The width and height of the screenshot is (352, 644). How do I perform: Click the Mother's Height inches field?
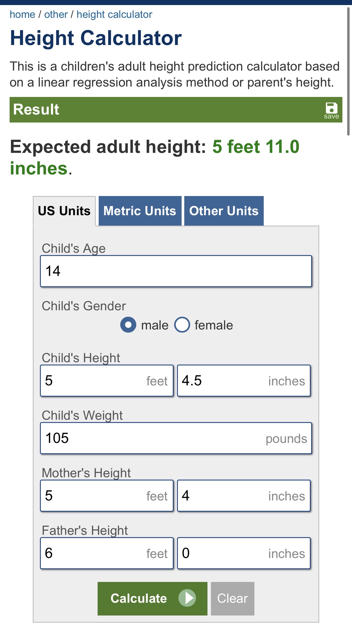(243, 496)
